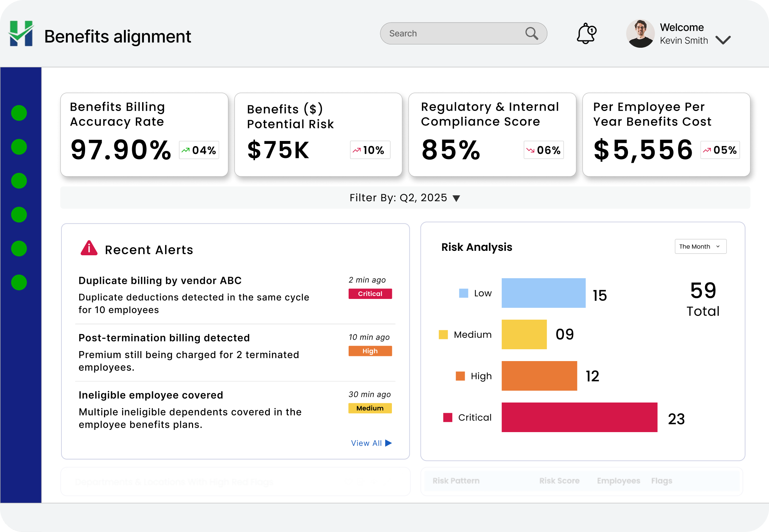Click the Low legend color swatch
Image resolution: width=769 pixels, height=532 pixels.
point(463,293)
